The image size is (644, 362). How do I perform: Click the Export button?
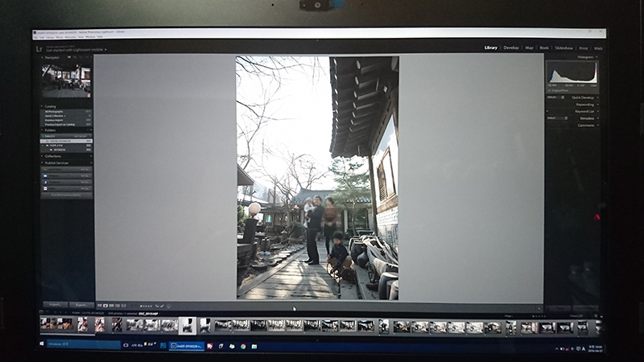click(80, 306)
